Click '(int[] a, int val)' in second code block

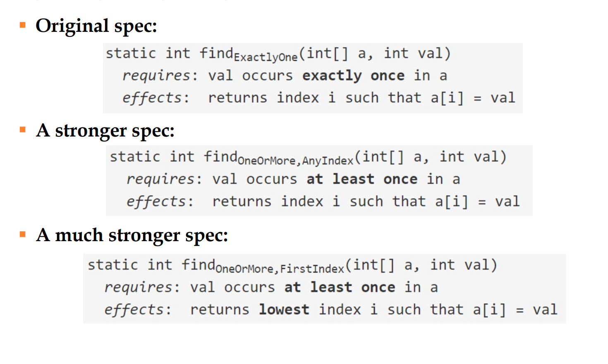click(x=431, y=157)
